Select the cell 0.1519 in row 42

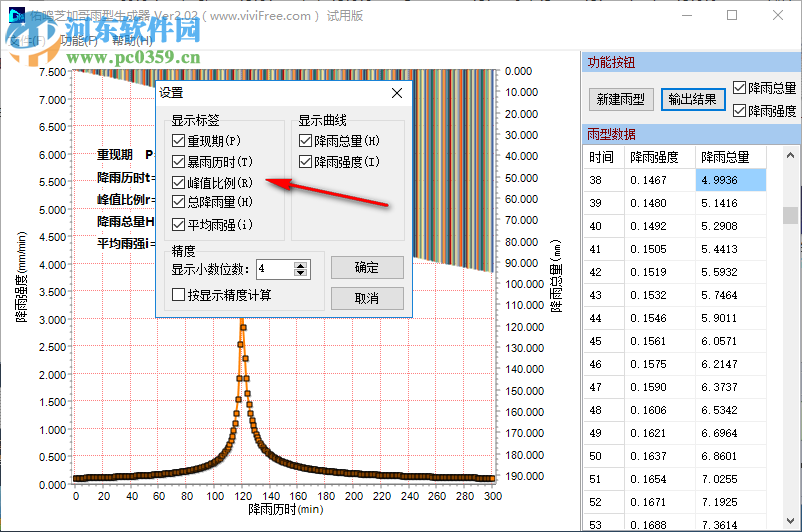[x=659, y=272]
